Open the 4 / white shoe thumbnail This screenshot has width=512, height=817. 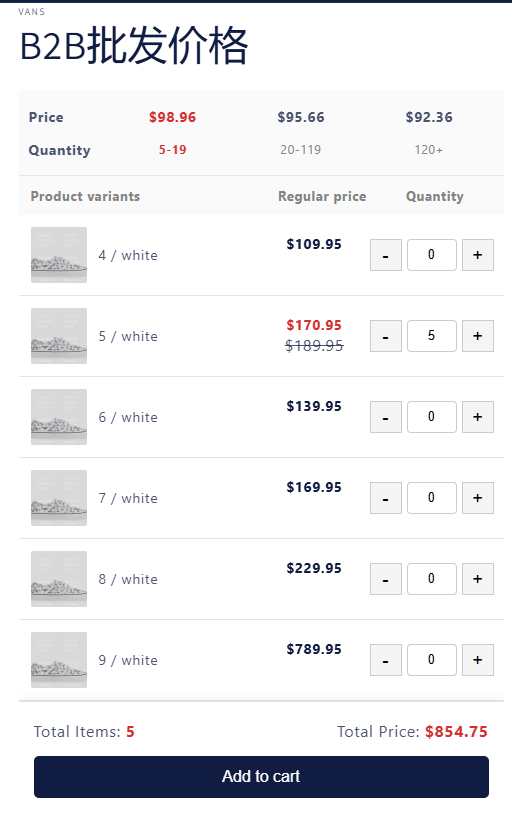[59, 255]
